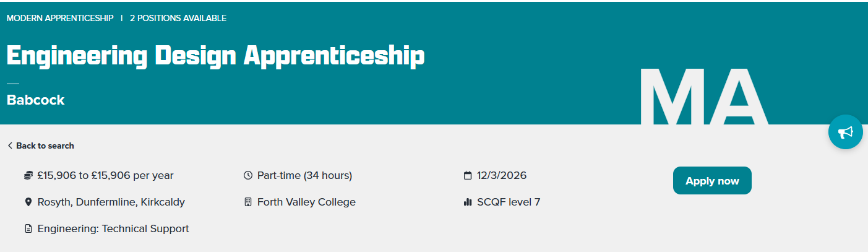Select the Engineering Design Apprenticeship heading
The image size is (868, 252).
pos(215,56)
